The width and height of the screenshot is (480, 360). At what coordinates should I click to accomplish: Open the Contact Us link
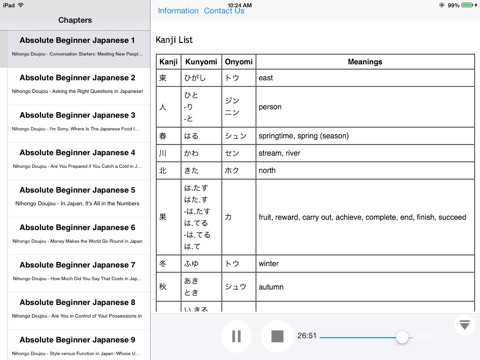[224, 11]
